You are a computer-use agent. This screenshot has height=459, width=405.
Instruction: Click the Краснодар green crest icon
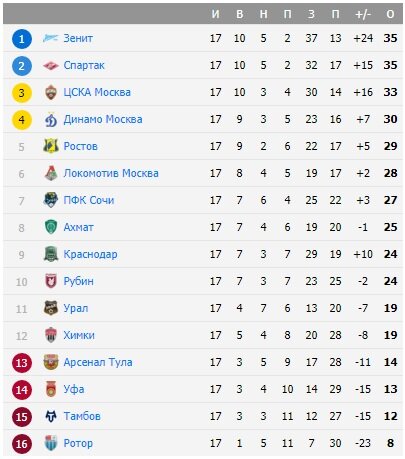(51, 254)
